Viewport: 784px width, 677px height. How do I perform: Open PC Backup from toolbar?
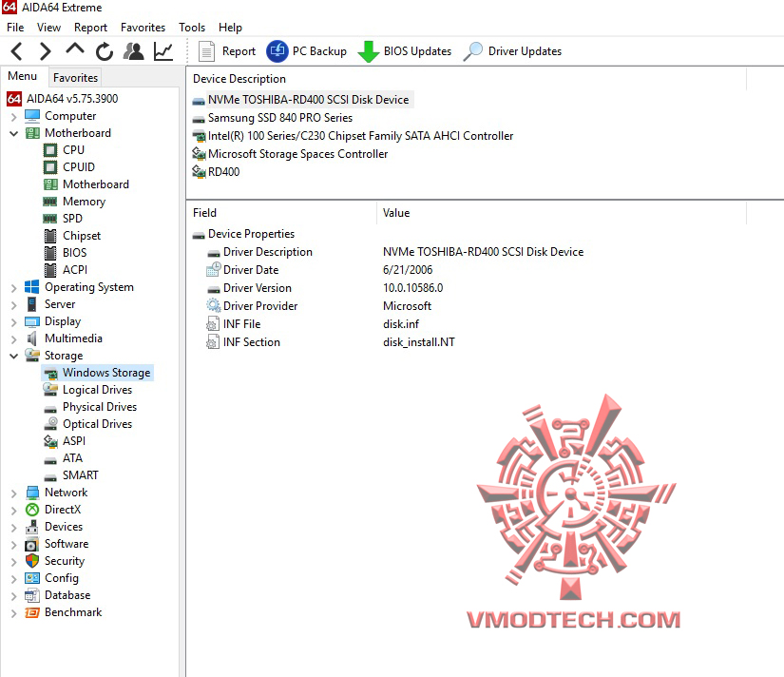(307, 51)
